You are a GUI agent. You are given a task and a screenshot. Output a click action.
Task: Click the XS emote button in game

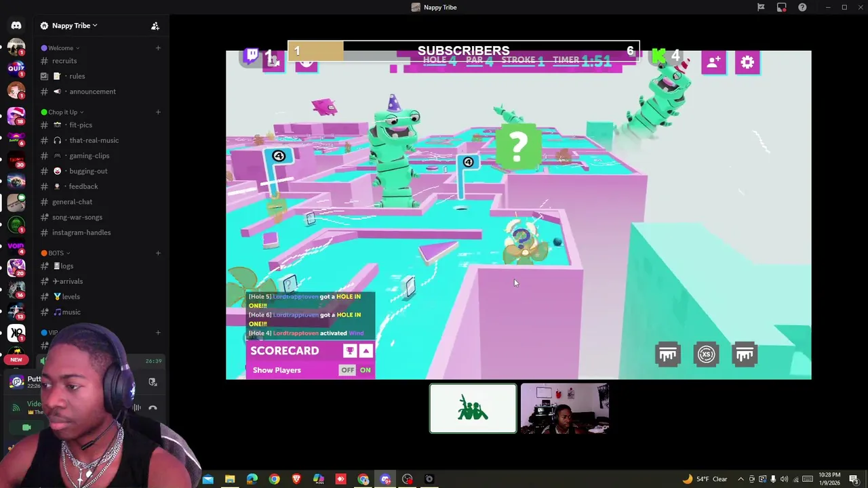707,354
